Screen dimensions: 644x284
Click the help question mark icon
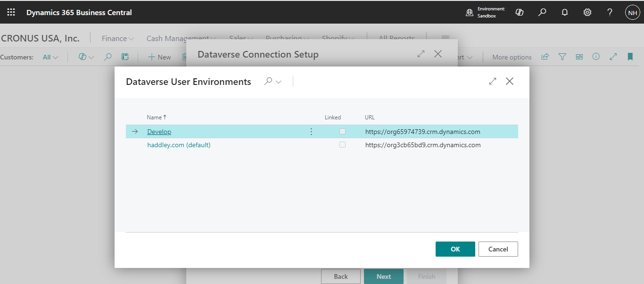point(610,13)
